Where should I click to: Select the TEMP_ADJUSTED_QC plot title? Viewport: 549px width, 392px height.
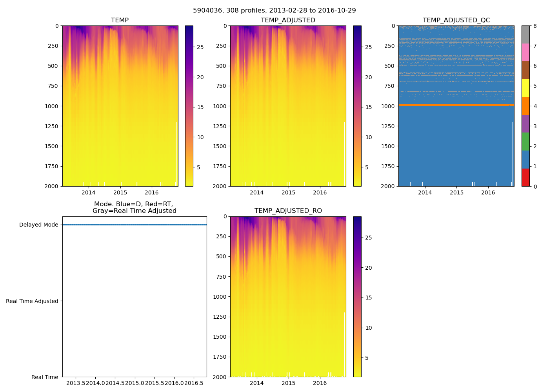pyautogui.click(x=456, y=20)
